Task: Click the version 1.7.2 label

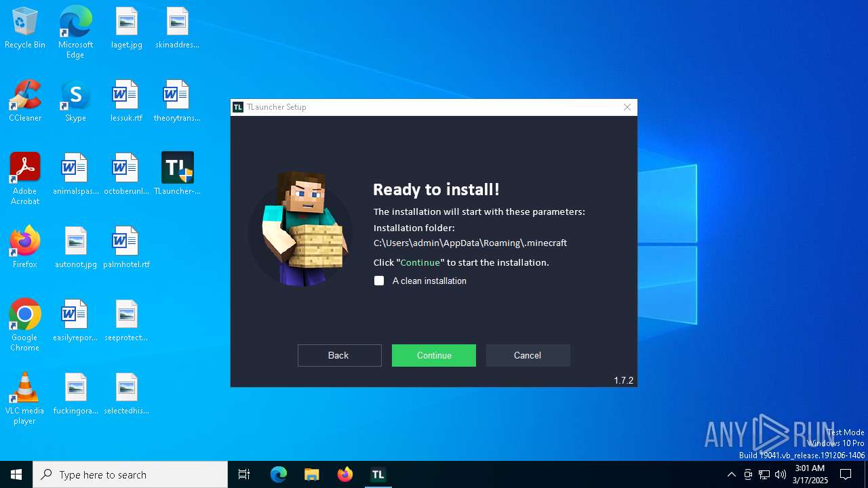Action: 623,380
